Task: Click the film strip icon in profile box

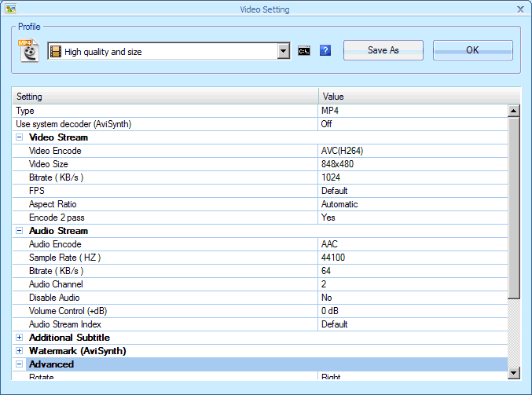Action: (x=56, y=52)
